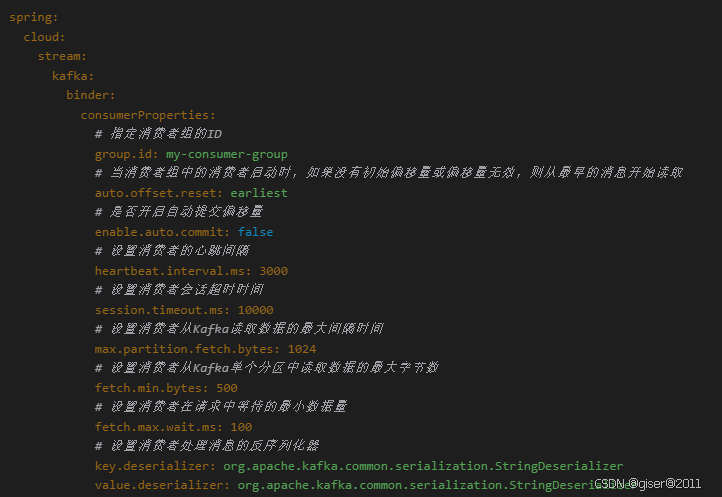Select the value.deserializer StringDeserializer class value
Image resolution: width=722 pixels, height=497 pixels.
[437, 485]
